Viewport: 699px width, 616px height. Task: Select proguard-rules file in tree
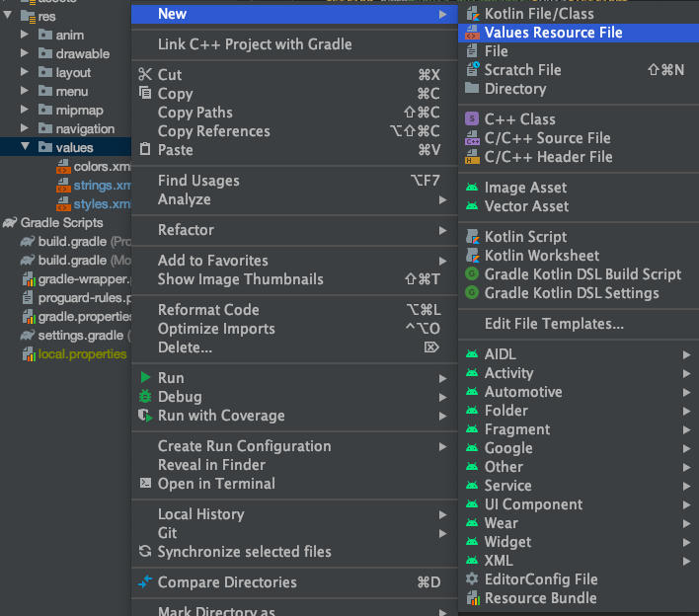tap(84, 298)
